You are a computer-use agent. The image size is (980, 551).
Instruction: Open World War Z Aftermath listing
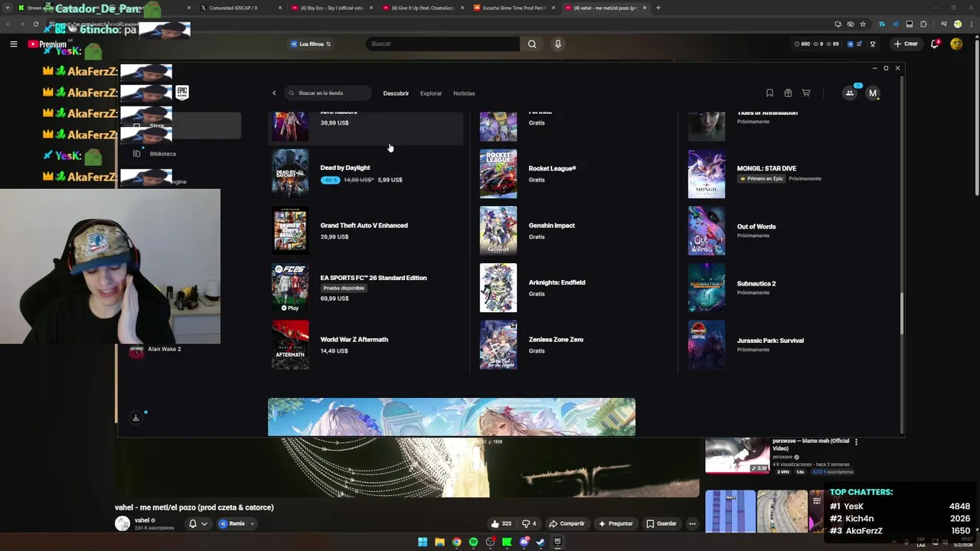coord(366,344)
